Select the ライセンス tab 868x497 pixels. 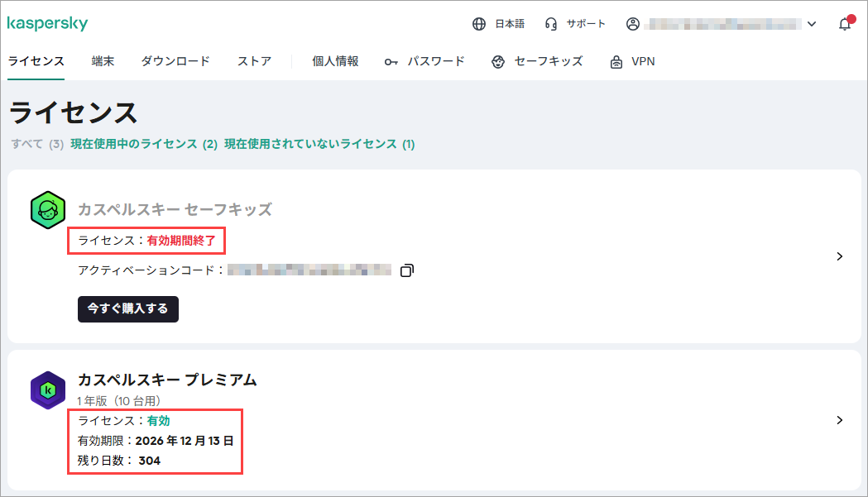point(36,61)
